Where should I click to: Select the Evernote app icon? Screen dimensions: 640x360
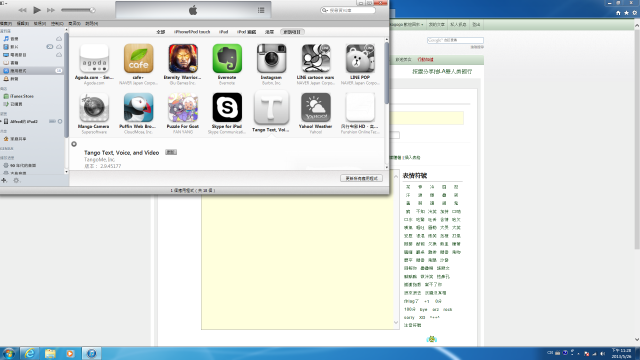tap(227, 59)
